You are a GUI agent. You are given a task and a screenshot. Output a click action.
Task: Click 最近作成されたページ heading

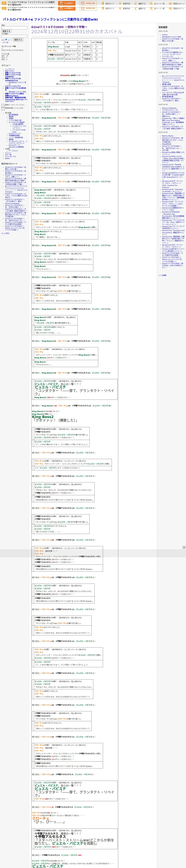tap(9, 163)
